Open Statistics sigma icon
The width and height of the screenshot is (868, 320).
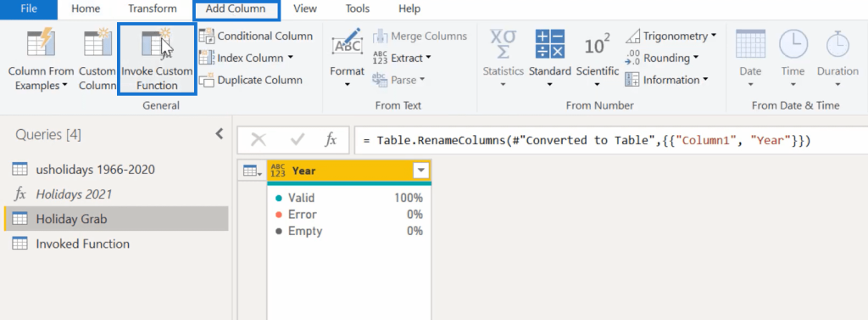click(503, 44)
